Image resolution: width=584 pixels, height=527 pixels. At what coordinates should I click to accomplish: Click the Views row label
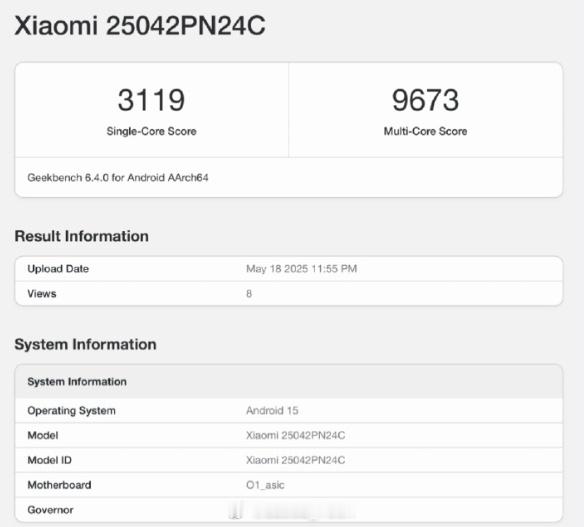42,293
